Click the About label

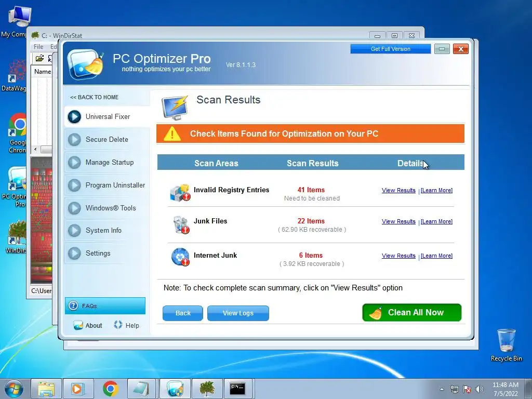click(94, 326)
